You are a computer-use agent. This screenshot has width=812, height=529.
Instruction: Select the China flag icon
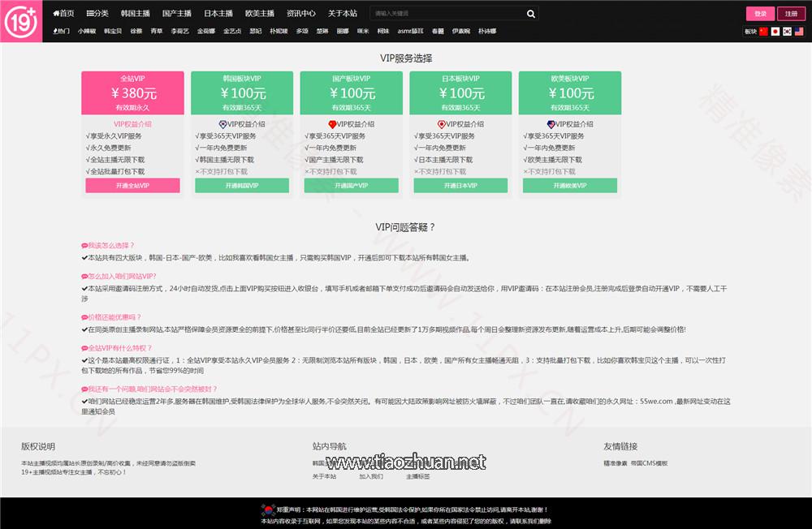(x=763, y=31)
